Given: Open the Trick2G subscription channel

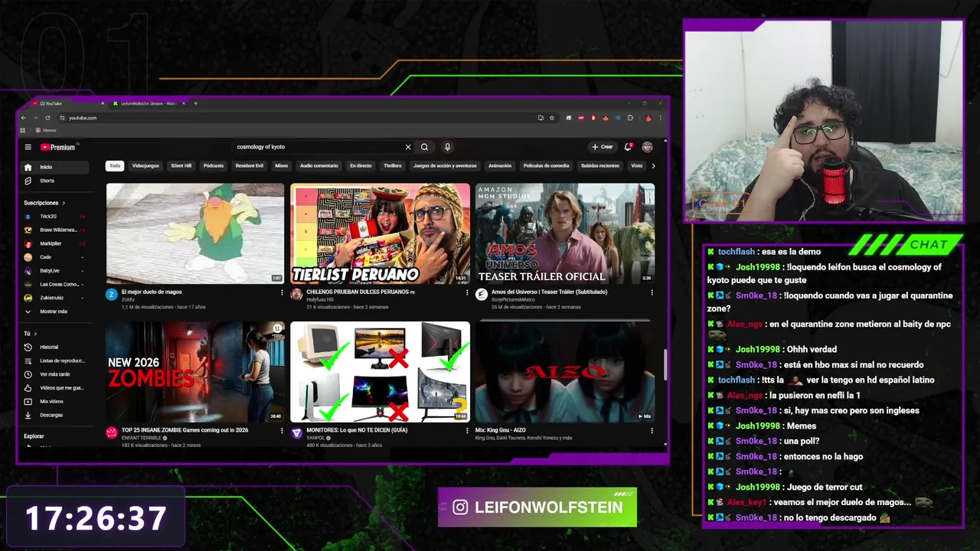Looking at the screenshot, I should coord(56,217).
